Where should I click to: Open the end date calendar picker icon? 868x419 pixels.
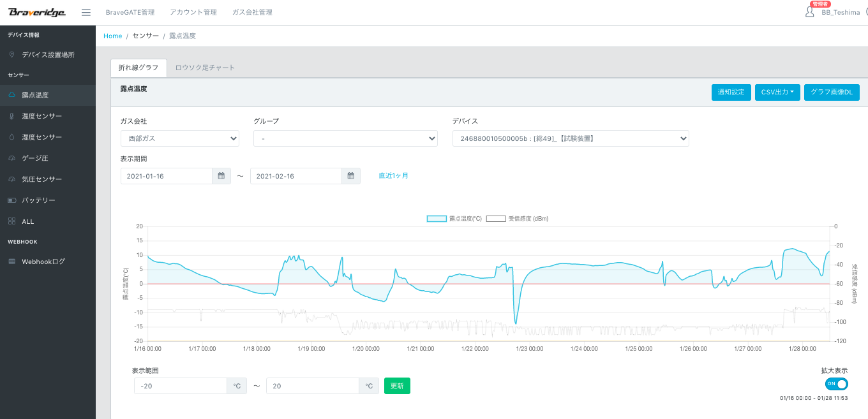pos(351,176)
